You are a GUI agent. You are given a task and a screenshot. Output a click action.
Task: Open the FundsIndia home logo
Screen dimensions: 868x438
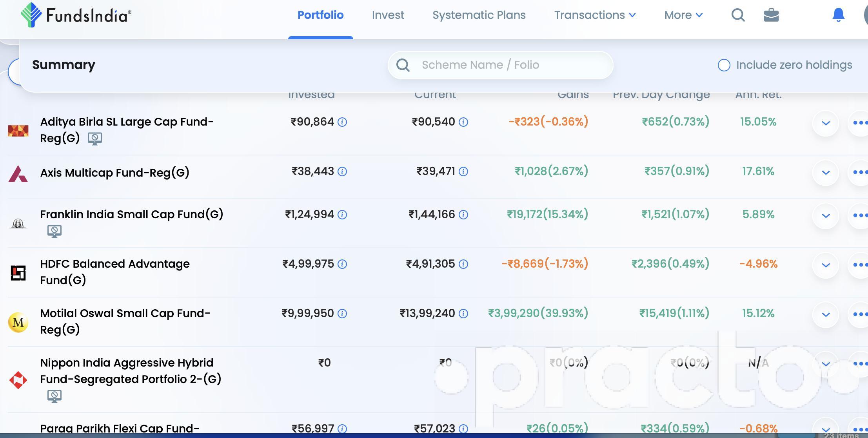pos(76,15)
